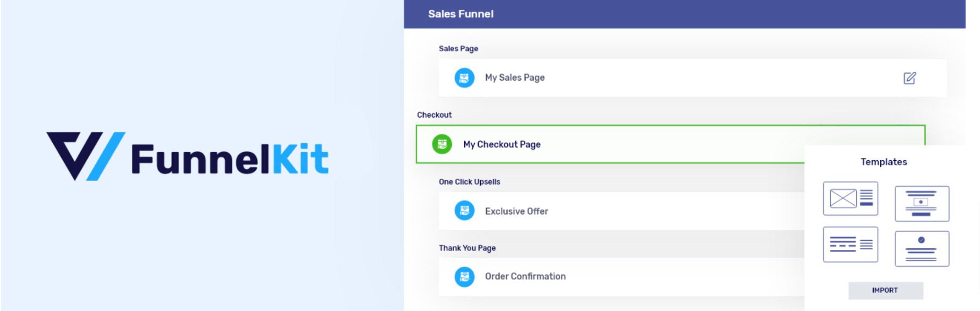Choose the two-column text lines template

tap(850, 245)
